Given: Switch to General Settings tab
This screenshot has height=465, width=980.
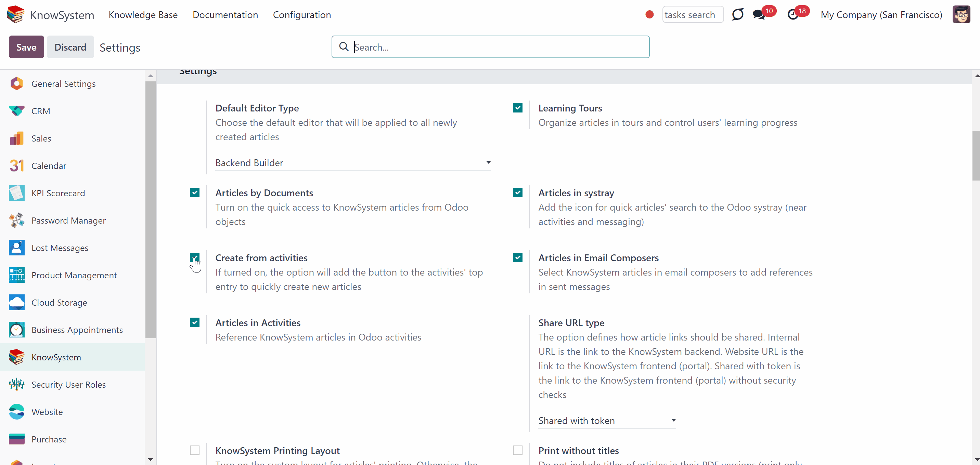Looking at the screenshot, I should [72, 84].
